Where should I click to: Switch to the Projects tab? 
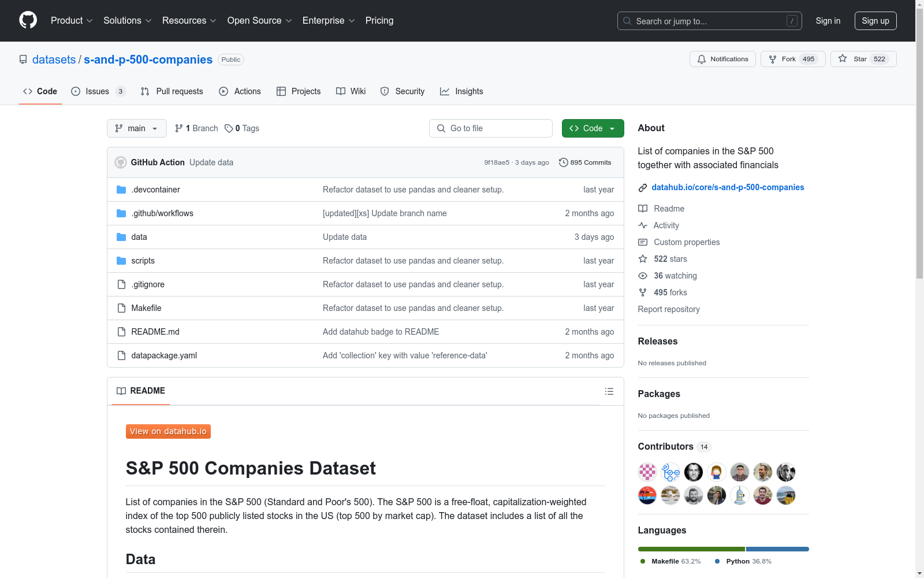299,91
